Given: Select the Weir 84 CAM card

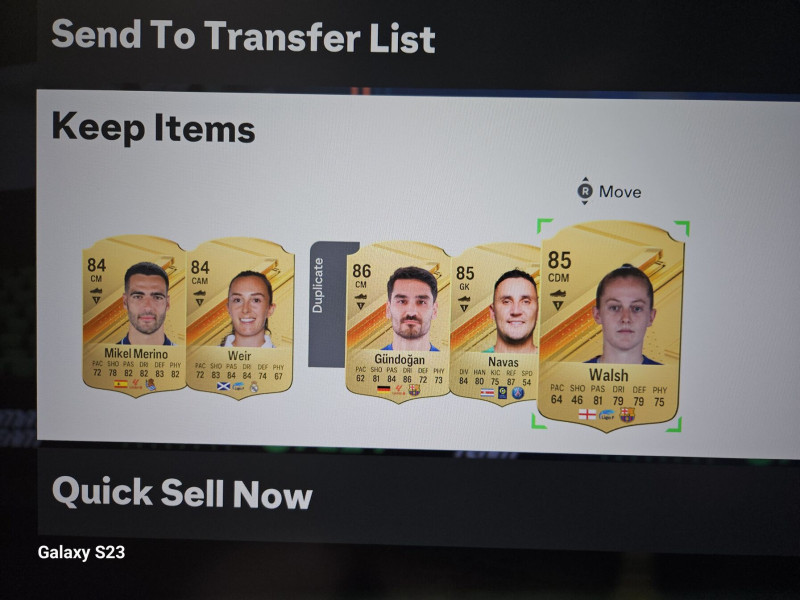Looking at the screenshot, I should (x=240, y=317).
